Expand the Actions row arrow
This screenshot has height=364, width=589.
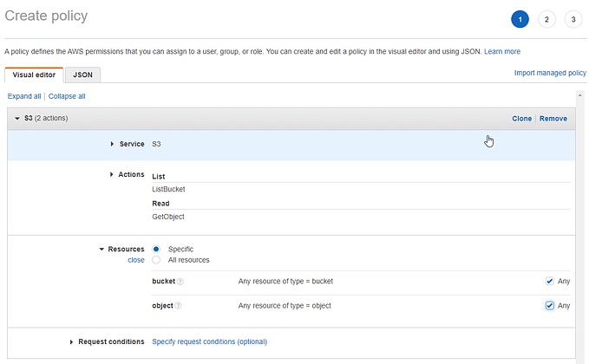click(x=111, y=174)
